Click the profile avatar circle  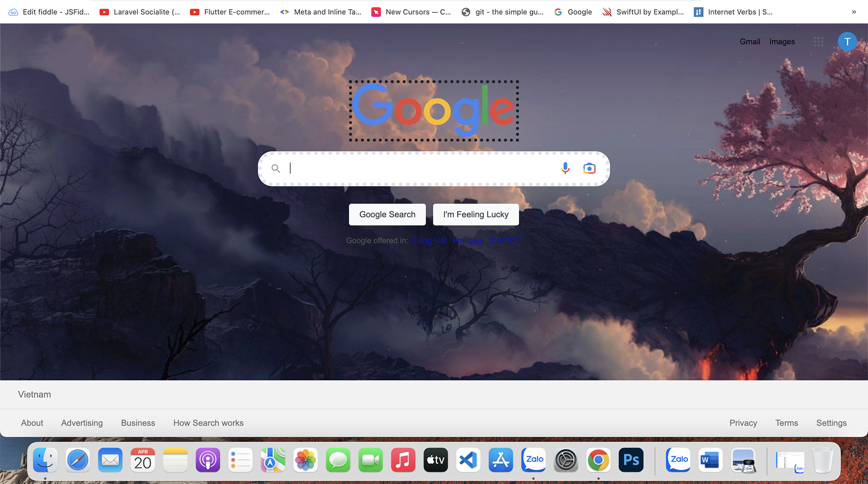[x=847, y=42]
